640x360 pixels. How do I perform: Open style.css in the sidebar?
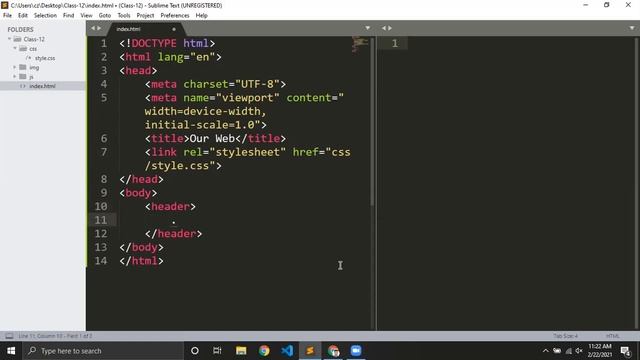point(45,58)
